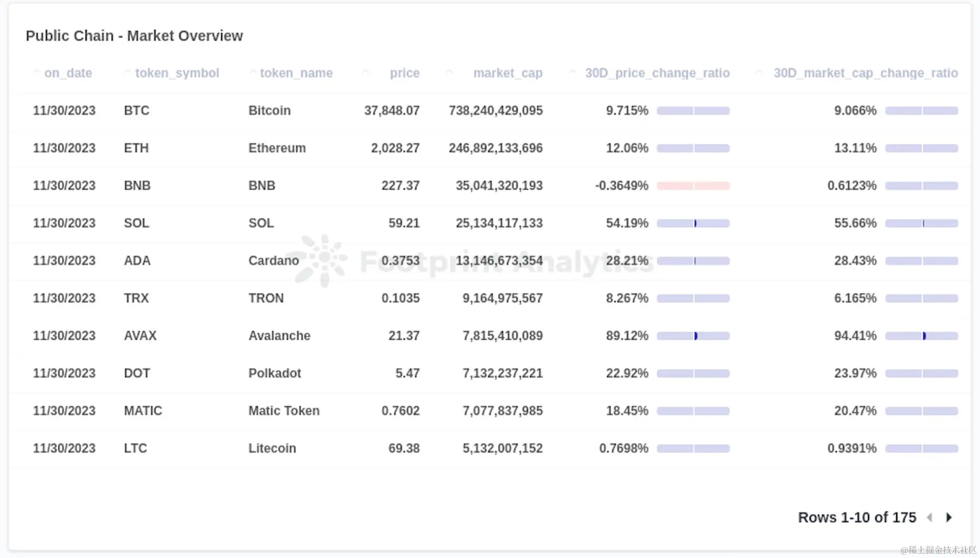The image size is (980, 558).
Task: Sort by token_symbol header text
Action: pos(177,73)
